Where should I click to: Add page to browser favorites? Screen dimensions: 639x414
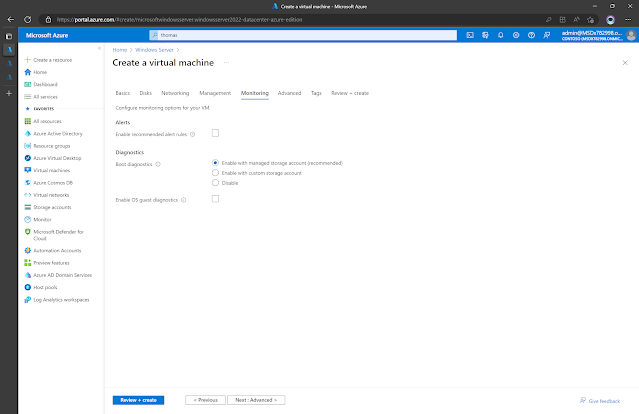coord(591,20)
